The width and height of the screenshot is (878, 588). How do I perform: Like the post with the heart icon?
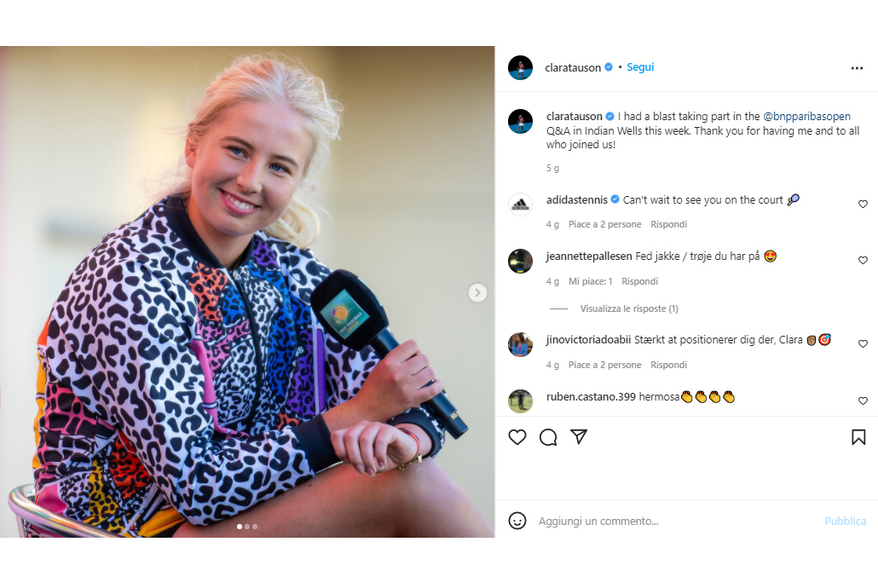(x=517, y=437)
